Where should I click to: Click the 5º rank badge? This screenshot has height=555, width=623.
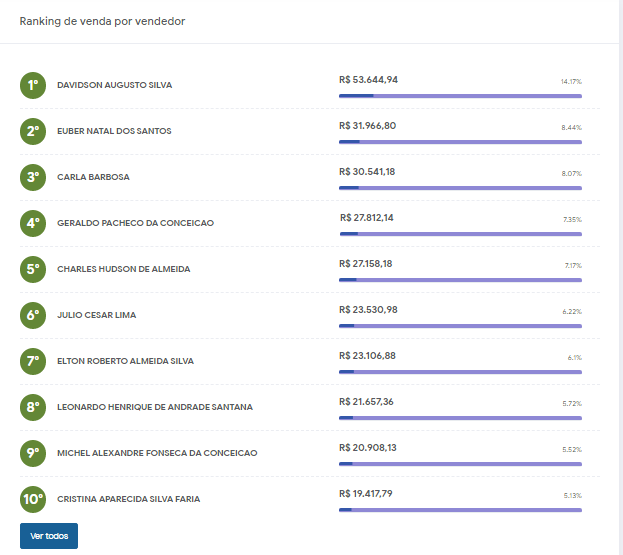33,269
